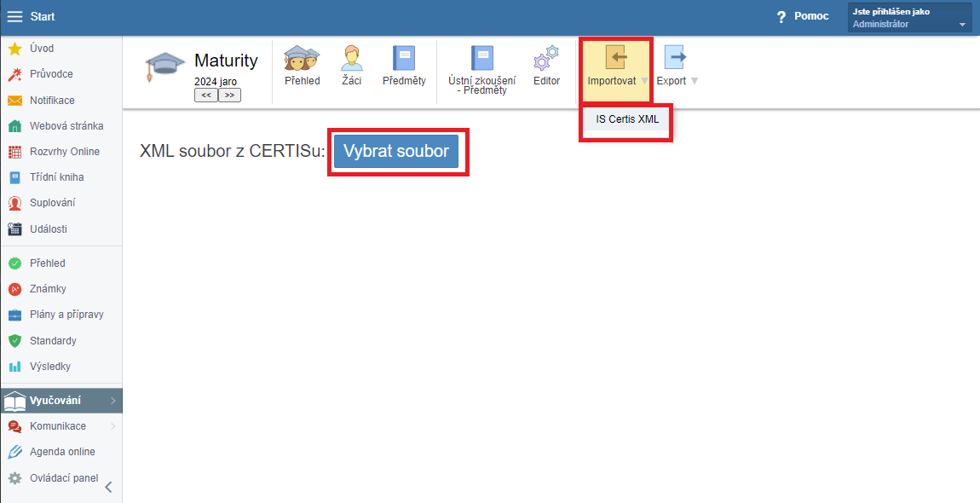Open Agenda online sidebar label
The height and width of the screenshot is (503, 980).
tap(62, 452)
